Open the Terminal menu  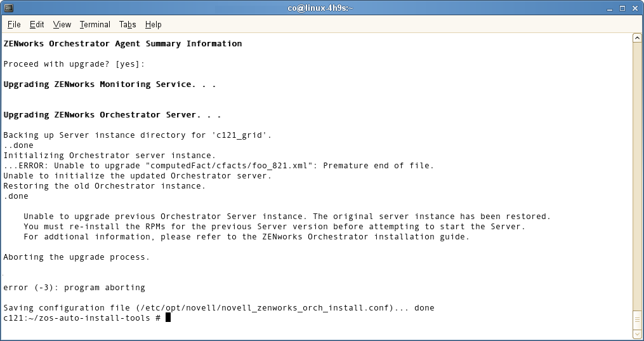(95, 24)
